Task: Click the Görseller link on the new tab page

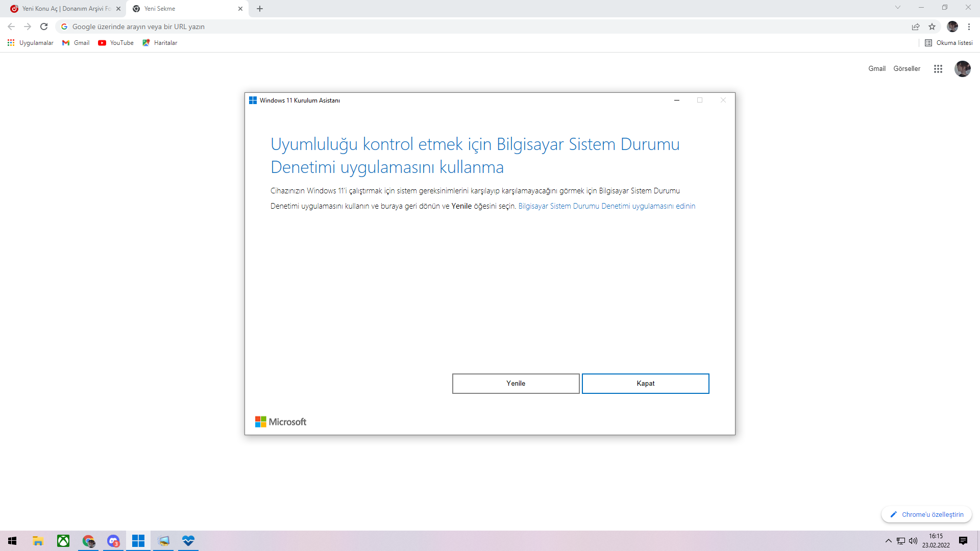Action: (x=906, y=69)
